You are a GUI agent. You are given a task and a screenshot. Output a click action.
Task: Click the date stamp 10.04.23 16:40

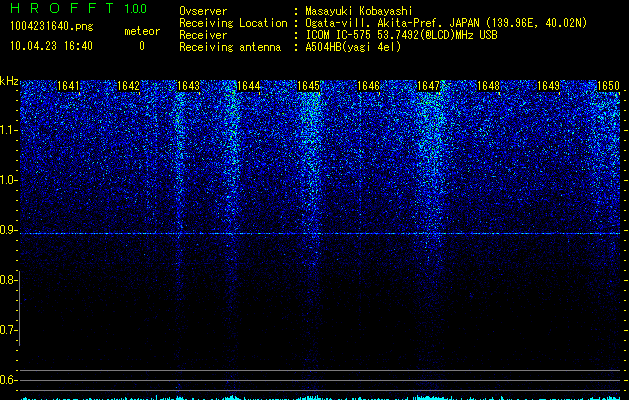[x=51, y=46]
